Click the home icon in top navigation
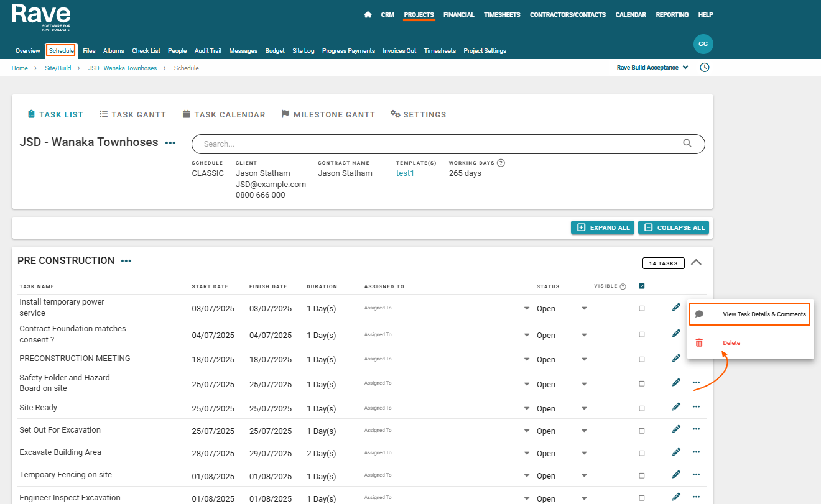The image size is (821, 504). click(368, 15)
